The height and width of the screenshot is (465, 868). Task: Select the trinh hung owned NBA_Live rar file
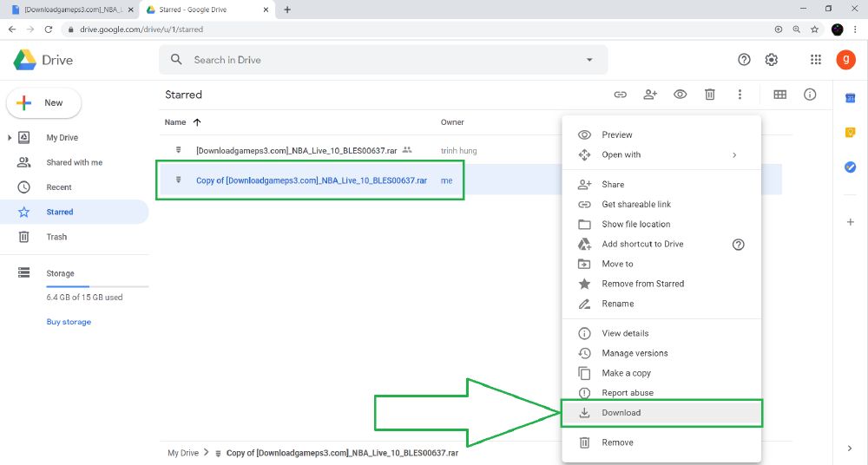click(296, 151)
